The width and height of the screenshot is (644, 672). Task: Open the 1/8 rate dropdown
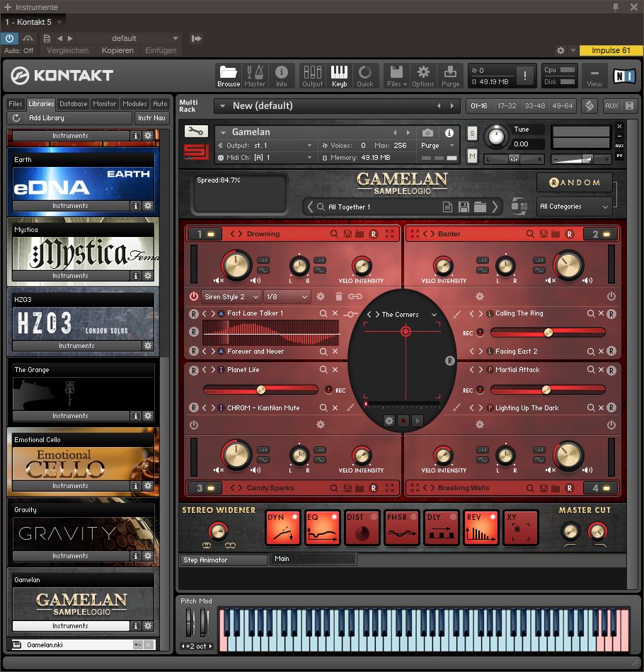click(x=287, y=296)
